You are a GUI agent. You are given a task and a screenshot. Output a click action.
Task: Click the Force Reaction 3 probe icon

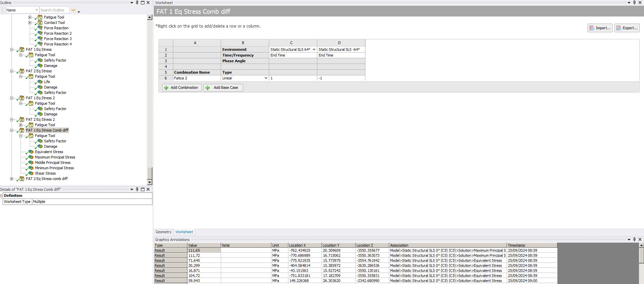(40, 39)
